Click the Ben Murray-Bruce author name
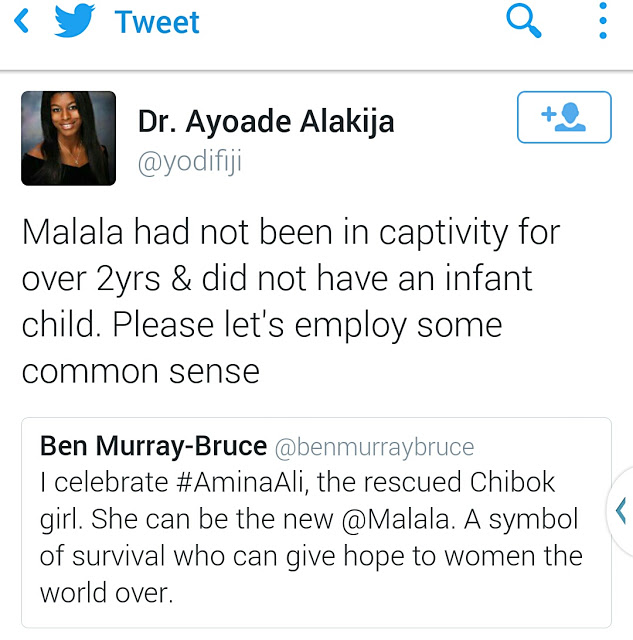 point(153,446)
